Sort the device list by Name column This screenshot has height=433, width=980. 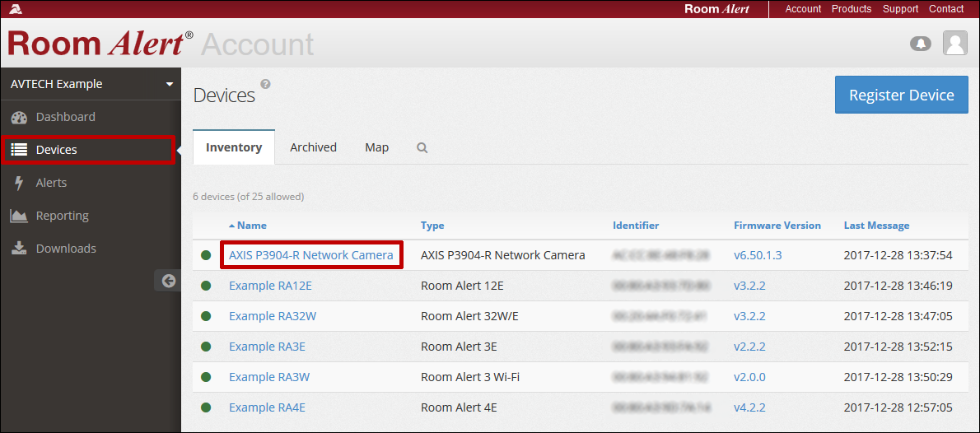point(251,226)
